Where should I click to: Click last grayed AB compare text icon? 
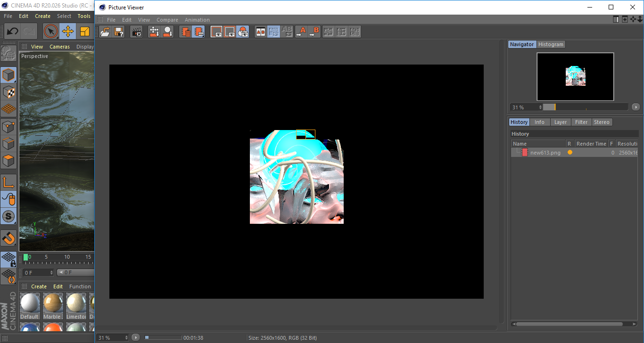coord(355,32)
